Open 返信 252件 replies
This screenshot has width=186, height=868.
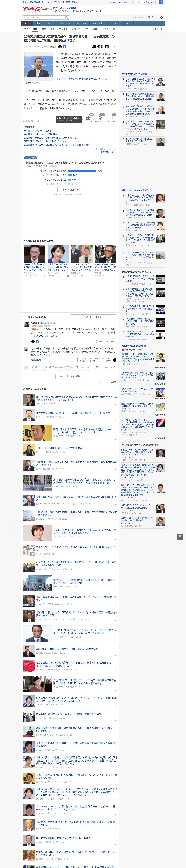point(36,360)
